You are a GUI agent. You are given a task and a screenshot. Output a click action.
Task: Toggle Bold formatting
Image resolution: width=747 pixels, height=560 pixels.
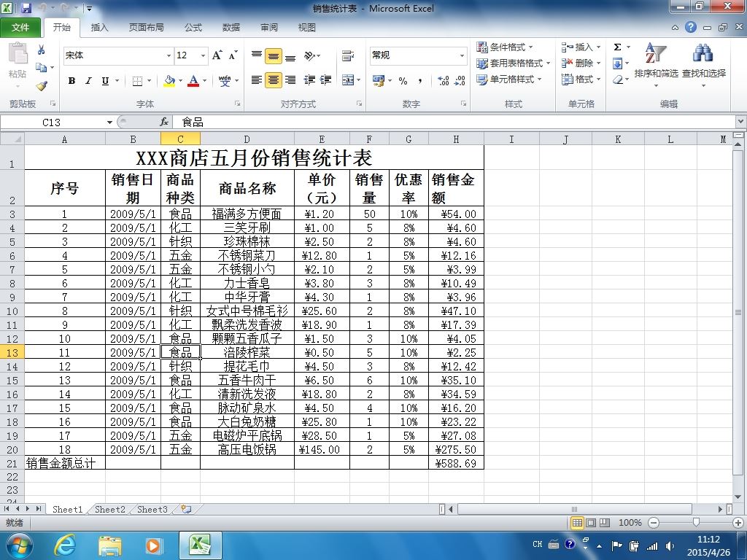tap(71, 80)
